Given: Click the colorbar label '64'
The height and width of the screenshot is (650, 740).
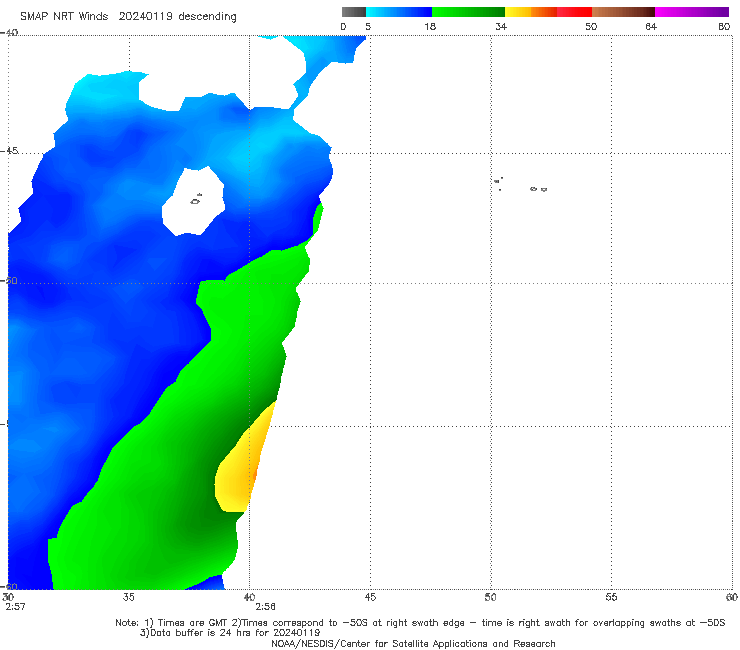Looking at the screenshot, I should (x=651, y=27).
